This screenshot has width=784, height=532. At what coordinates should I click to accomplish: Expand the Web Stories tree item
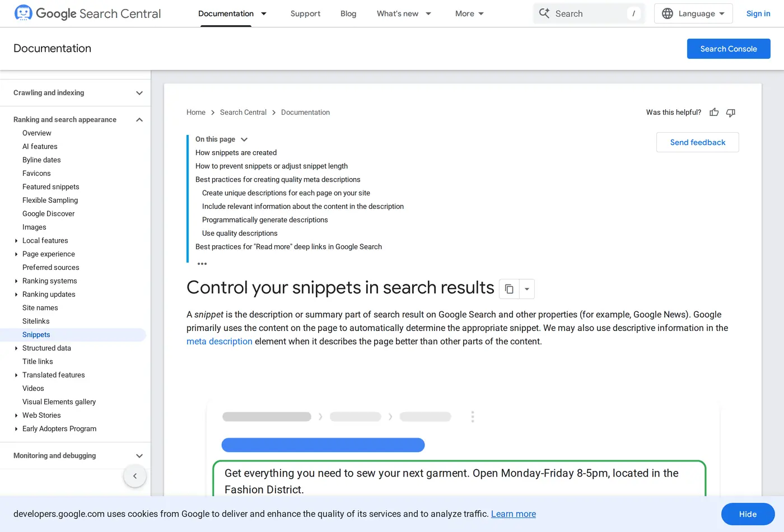point(16,416)
